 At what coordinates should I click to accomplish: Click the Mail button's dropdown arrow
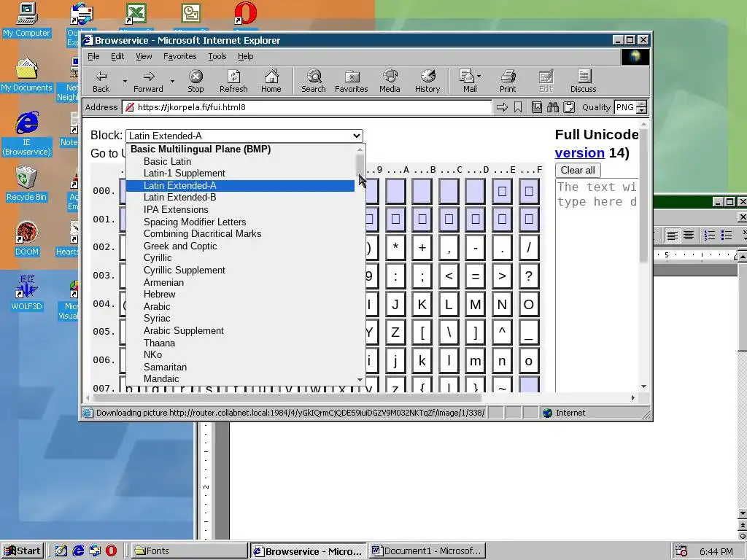479,76
